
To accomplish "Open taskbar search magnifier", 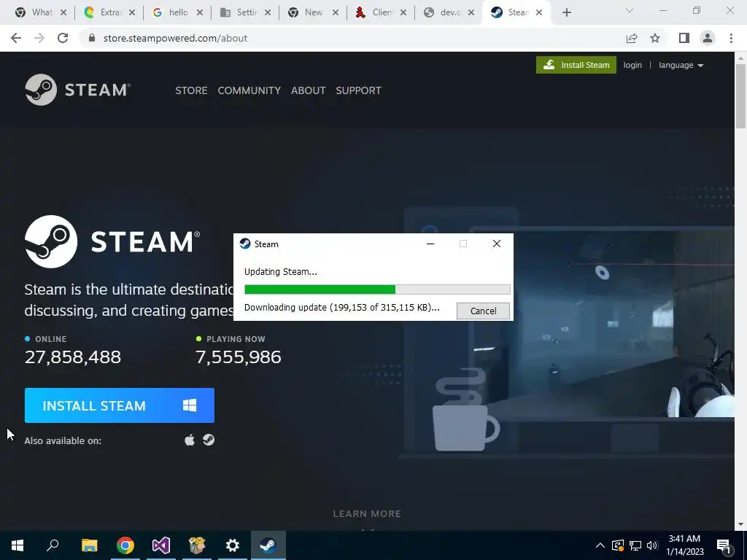I will coord(53,545).
